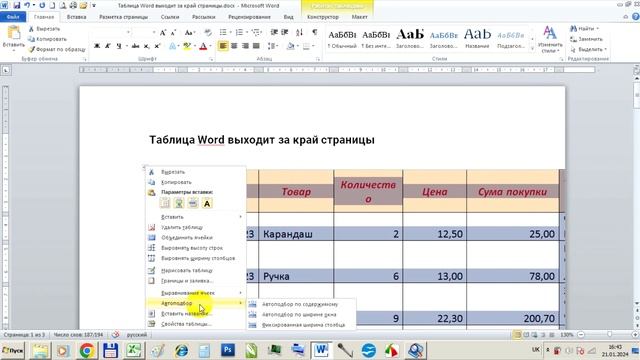Click the Undo arrow in quick access toolbar
Screen dimensions: 640x360
pyautogui.click(x=27, y=6)
